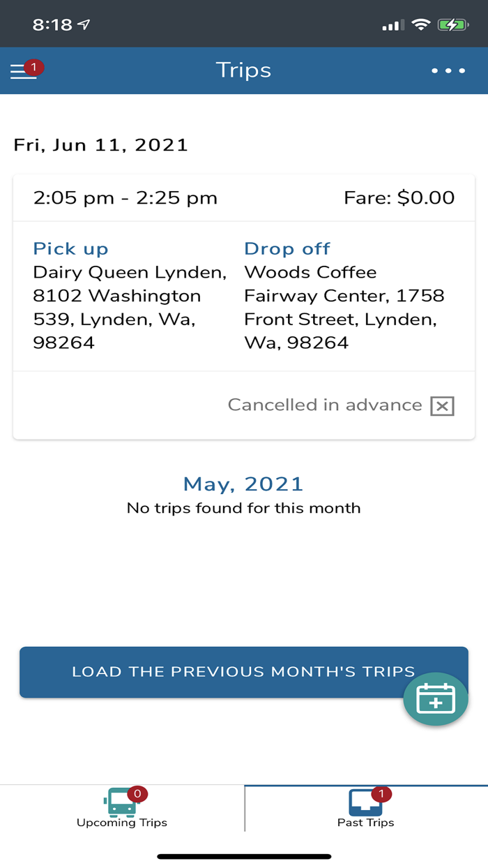
Task: Tap the cellular signal bars
Action: point(392,24)
